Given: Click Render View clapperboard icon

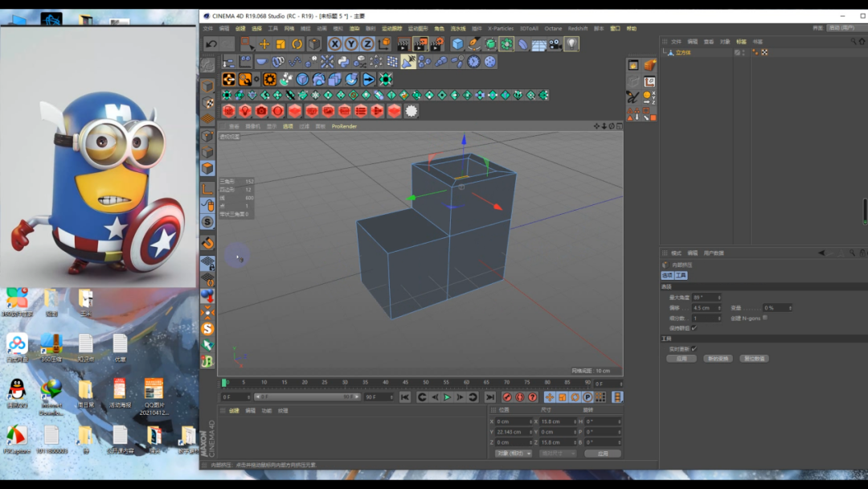Looking at the screenshot, I should [x=403, y=43].
